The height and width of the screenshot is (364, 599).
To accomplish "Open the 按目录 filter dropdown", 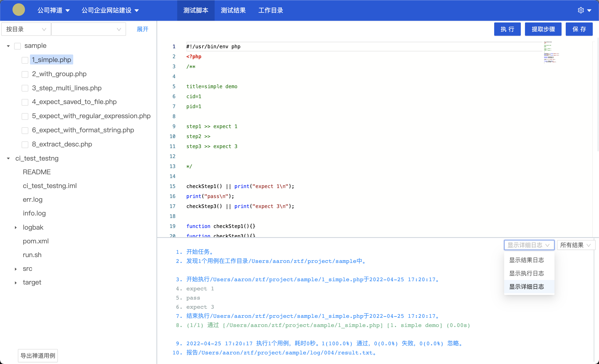I will [x=26, y=29].
